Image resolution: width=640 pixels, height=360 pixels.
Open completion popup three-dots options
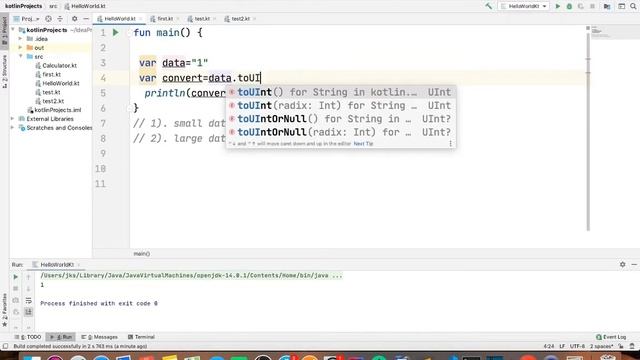[451, 144]
